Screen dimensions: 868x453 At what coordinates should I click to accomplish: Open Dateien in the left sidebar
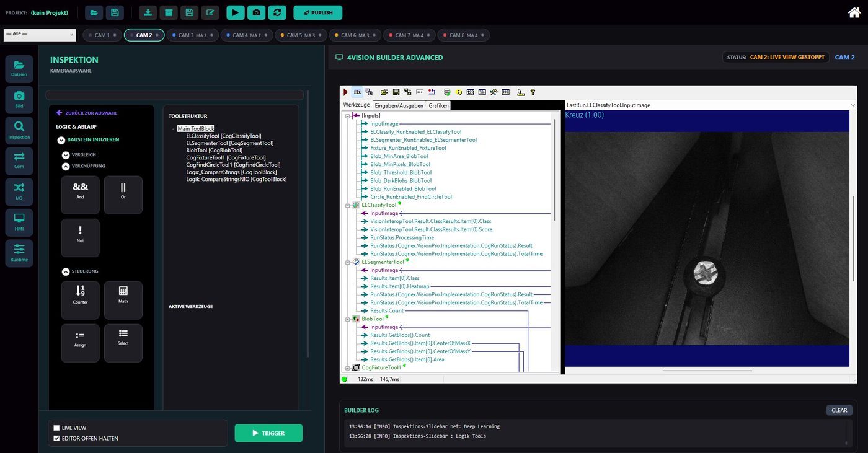(19, 68)
